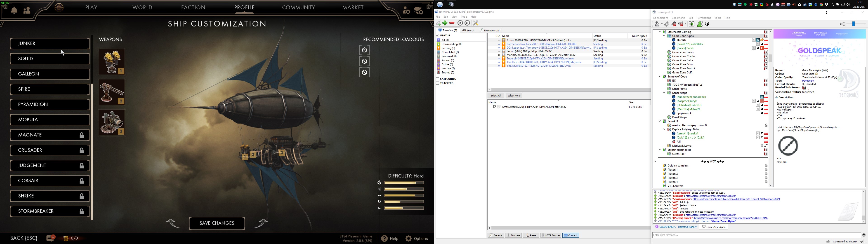Collapse the Starchasers Gaming channel tree
The width and height of the screenshot is (868, 244).
coord(660,32)
